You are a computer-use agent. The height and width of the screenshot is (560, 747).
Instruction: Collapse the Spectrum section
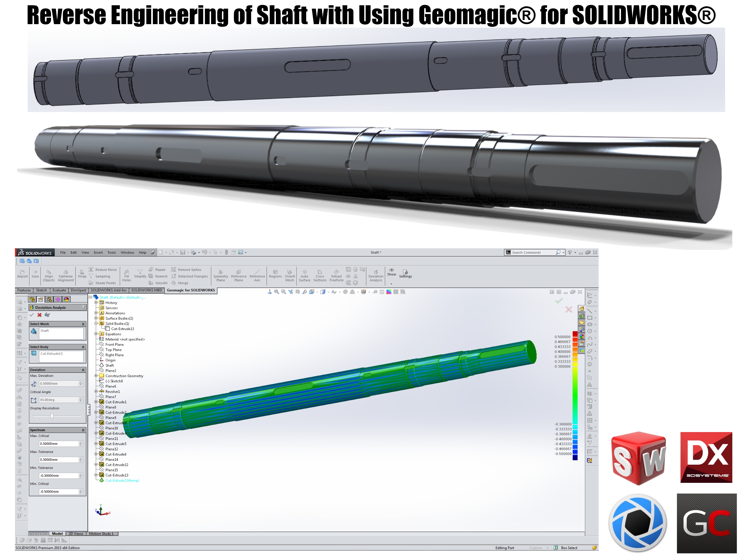click(83, 430)
